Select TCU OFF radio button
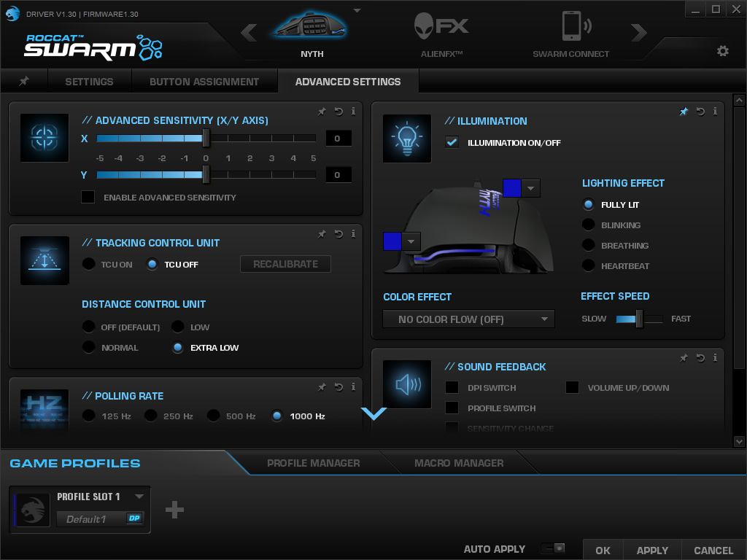Image resolution: width=747 pixels, height=560 pixels. [152, 264]
